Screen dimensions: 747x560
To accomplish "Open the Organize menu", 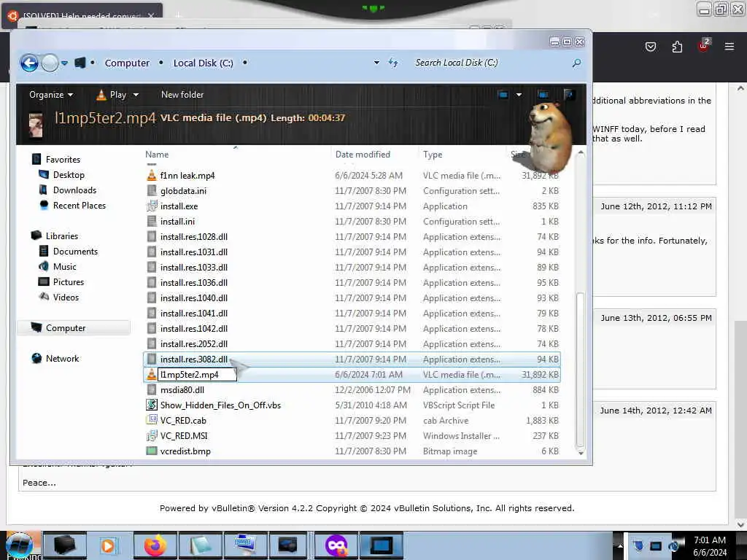I will [x=51, y=95].
